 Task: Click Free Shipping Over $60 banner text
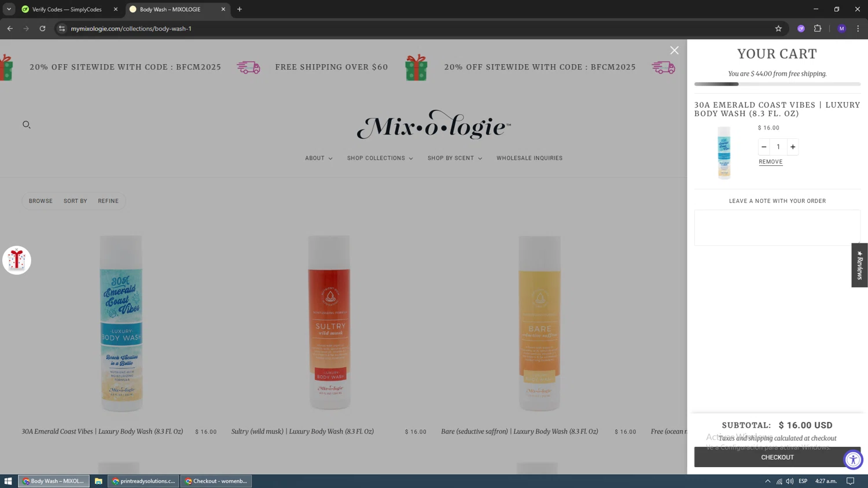[x=332, y=67]
